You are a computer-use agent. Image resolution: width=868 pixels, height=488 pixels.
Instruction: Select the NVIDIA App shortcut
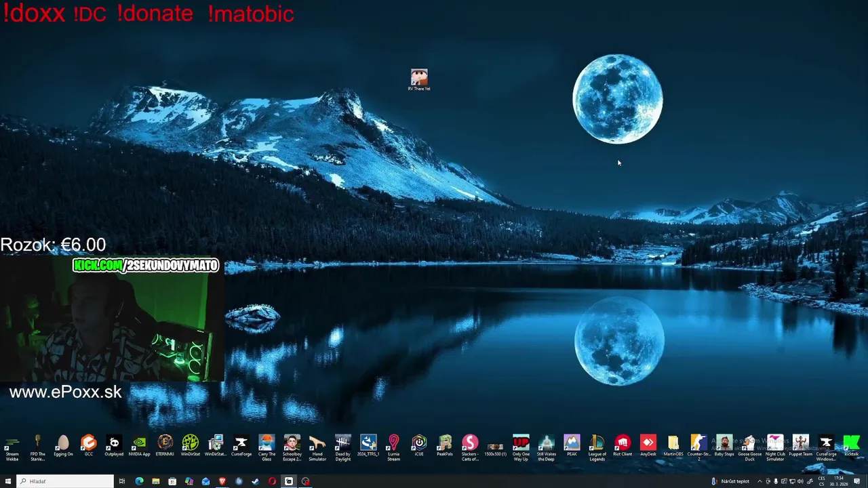[x=139, y=445]
